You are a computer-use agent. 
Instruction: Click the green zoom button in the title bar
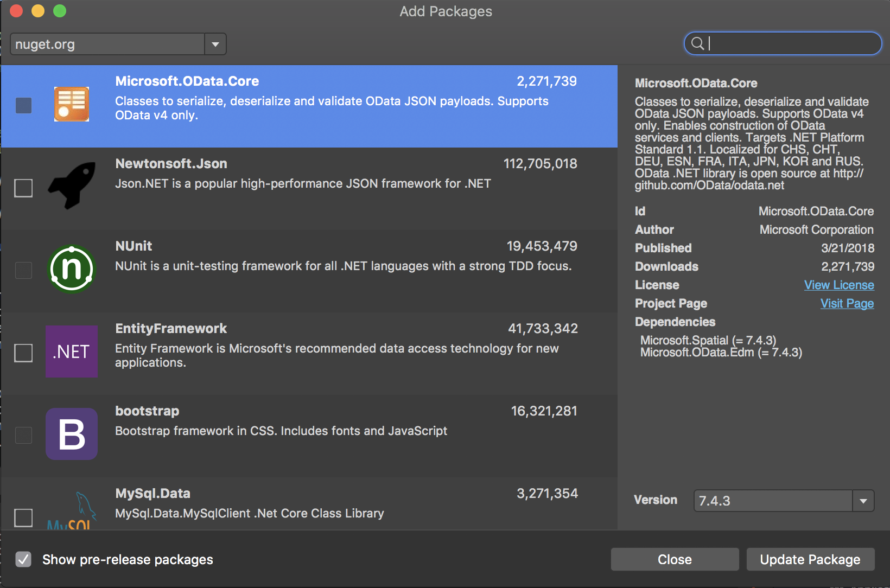click(x=60, y=10)
